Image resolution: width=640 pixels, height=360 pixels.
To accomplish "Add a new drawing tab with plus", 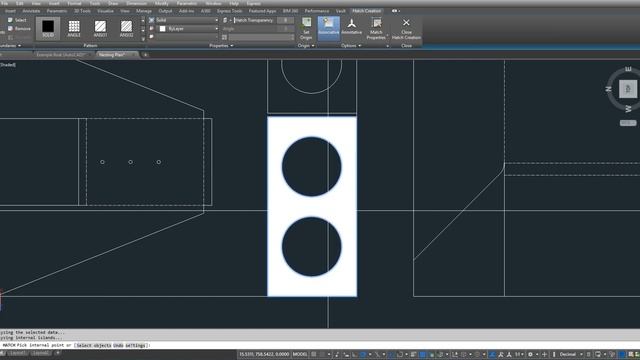I will click(145, 55).
